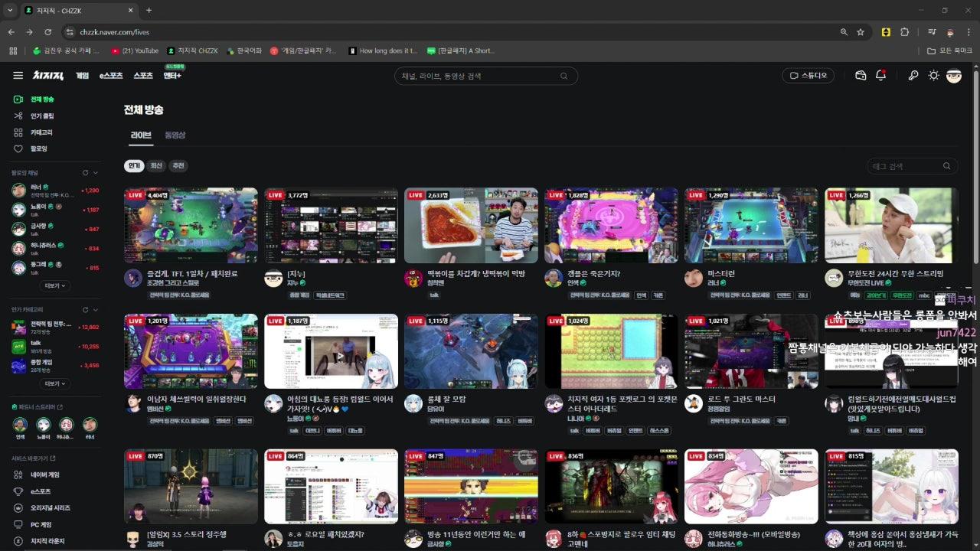The image size is (980, 551).
Task: Collapse the 팔로잉 채널 section
Action: point(96,173)
